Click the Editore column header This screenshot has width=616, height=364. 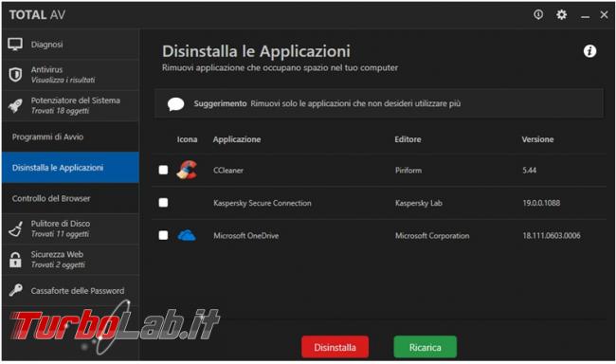(408, 139)
